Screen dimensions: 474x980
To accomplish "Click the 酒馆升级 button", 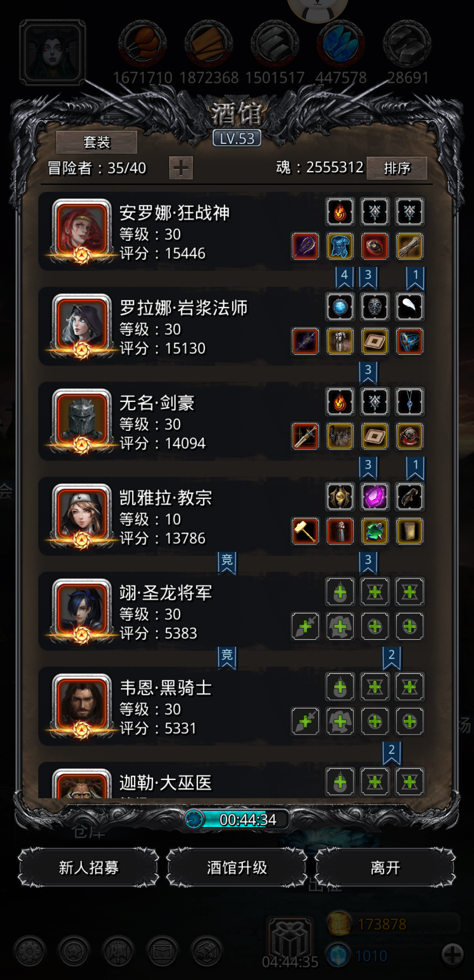I will point(237,868).
